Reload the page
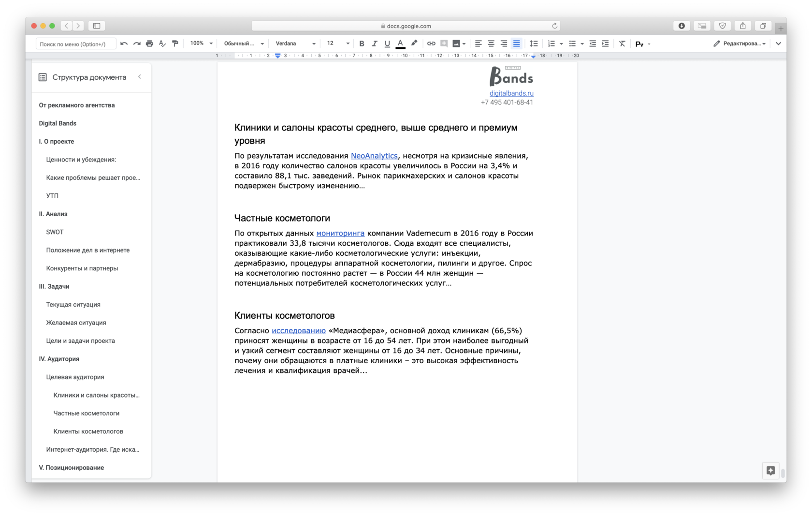The width and height of the screenshot is (812, 516). [x=555, y=26]
